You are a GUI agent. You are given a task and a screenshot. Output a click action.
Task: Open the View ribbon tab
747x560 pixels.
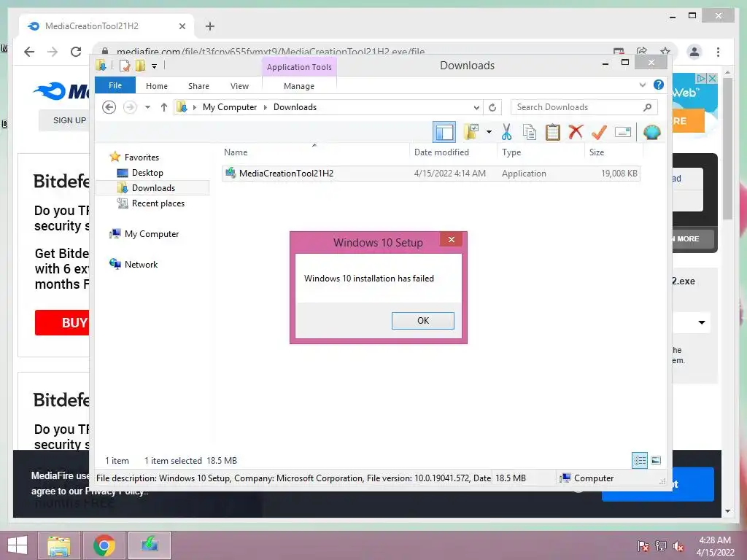coord(239,86)
